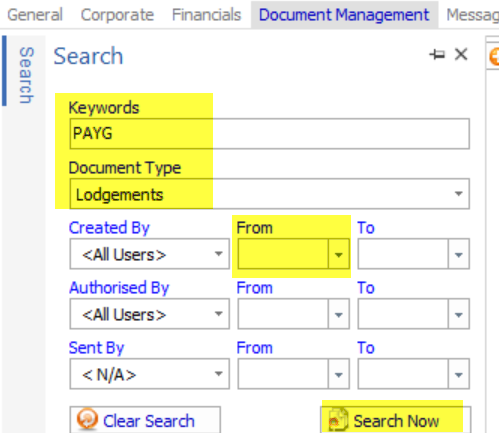Open the Authorised By To date picker
Screen dimensions: 499x433
[x=459, y=315]
